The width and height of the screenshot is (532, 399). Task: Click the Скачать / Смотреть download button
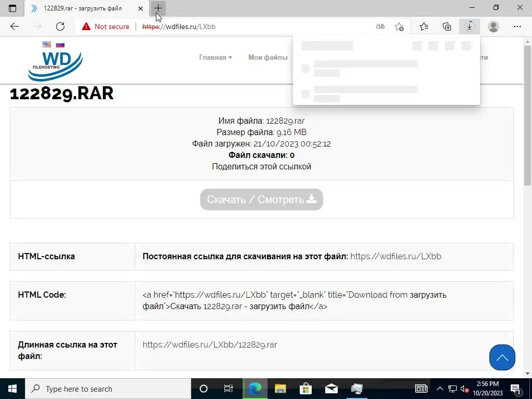point(261,199)
